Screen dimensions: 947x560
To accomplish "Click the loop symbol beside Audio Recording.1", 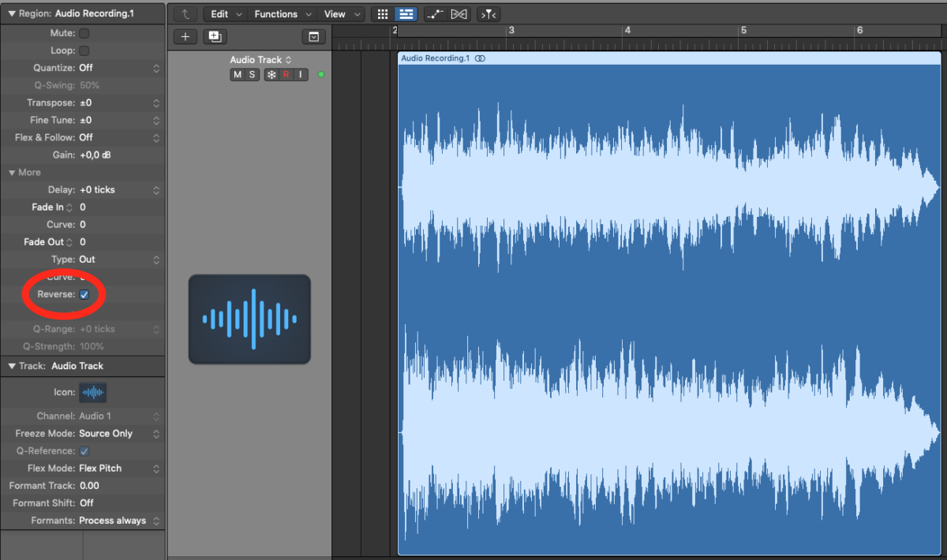I will click(x=480, y=58).
